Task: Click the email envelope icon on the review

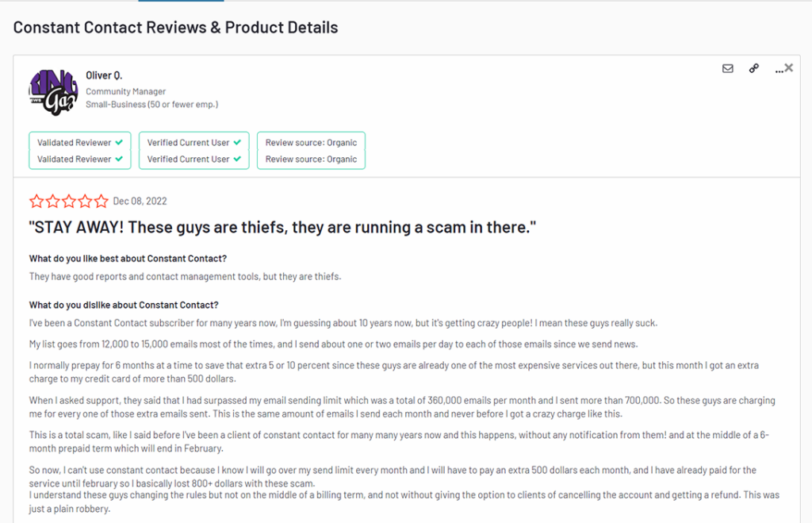Action: click(x=728, y=69)
